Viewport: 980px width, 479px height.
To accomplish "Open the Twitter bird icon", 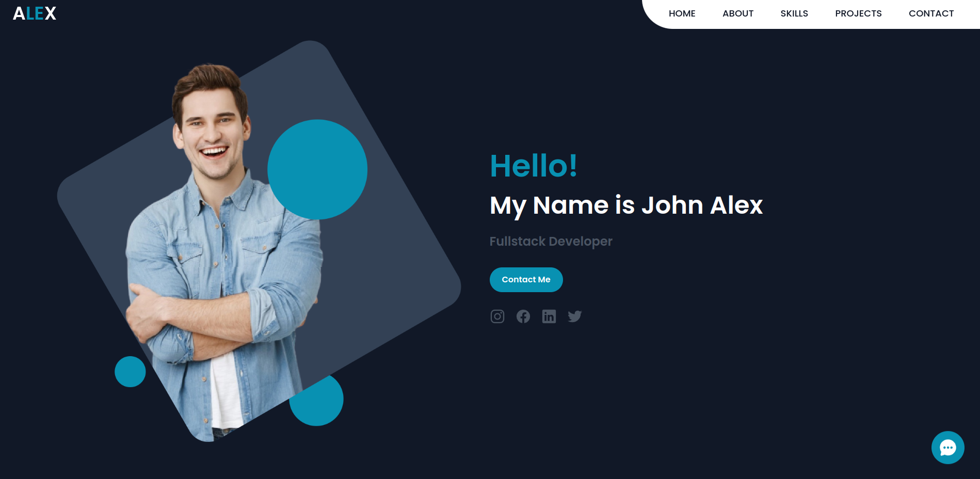I will [574, 316].
